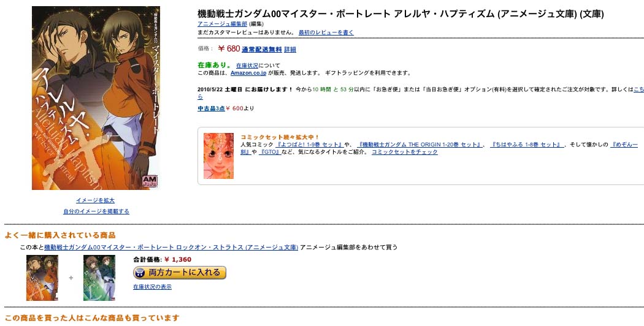
Task: Open 中古品3点 used offers link
Action: click(210, 108)
